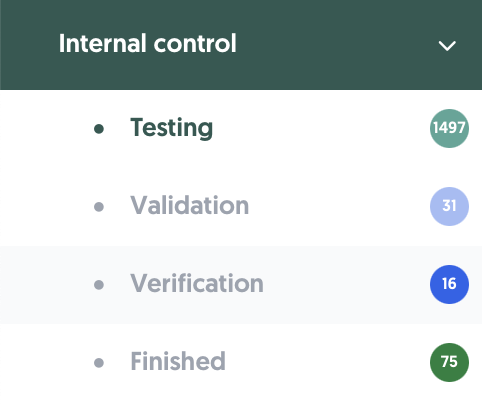Click the blue 16 count badge
Image resolution: width=482 pixels, height=406 pixels.
click(449, 284)
